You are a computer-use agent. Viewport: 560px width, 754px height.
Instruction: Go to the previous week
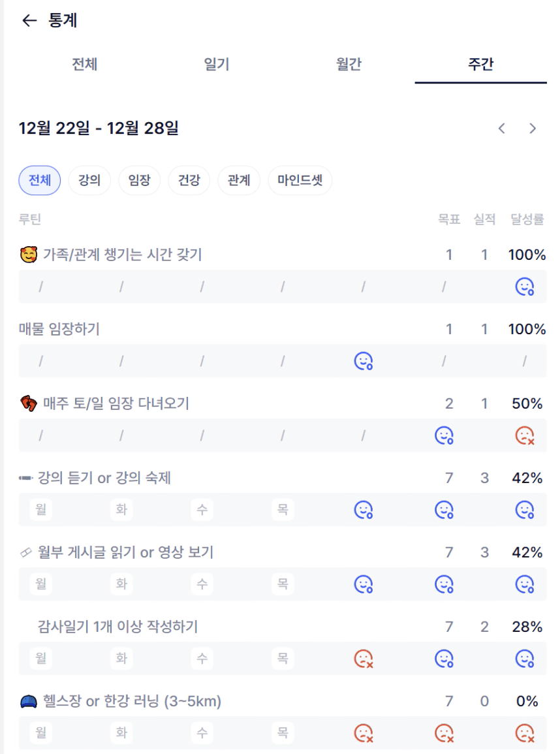click(x=501, y=129)
